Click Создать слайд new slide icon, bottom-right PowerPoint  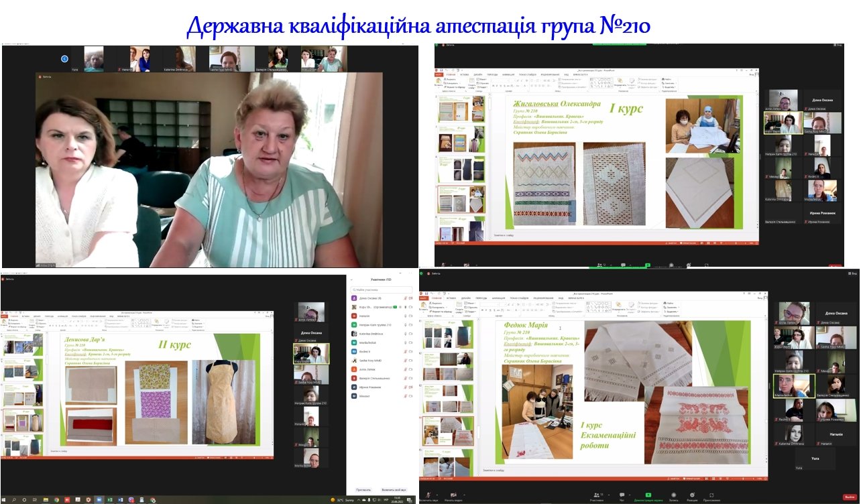pos(459,306)
